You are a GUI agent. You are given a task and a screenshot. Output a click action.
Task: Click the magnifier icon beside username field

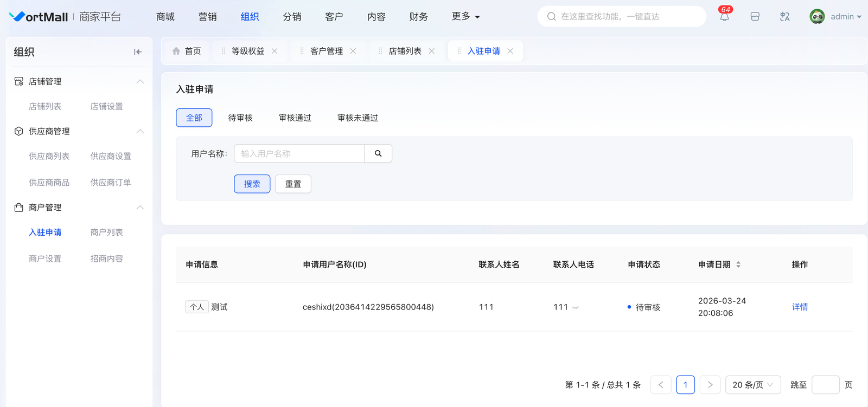tap(378, 153)
